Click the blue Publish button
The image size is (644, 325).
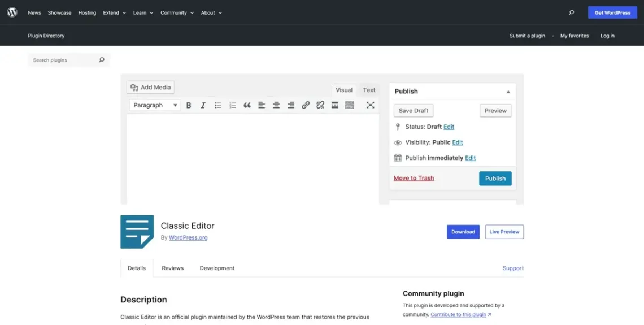[x=495, y=178]
